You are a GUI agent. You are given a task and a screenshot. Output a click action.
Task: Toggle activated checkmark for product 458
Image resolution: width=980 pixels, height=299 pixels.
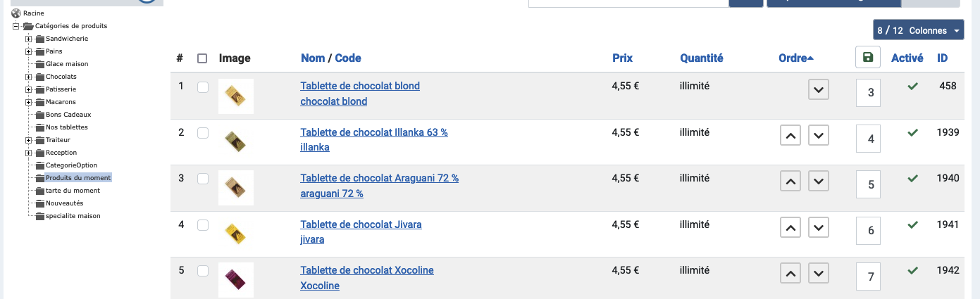pos(912,86)
